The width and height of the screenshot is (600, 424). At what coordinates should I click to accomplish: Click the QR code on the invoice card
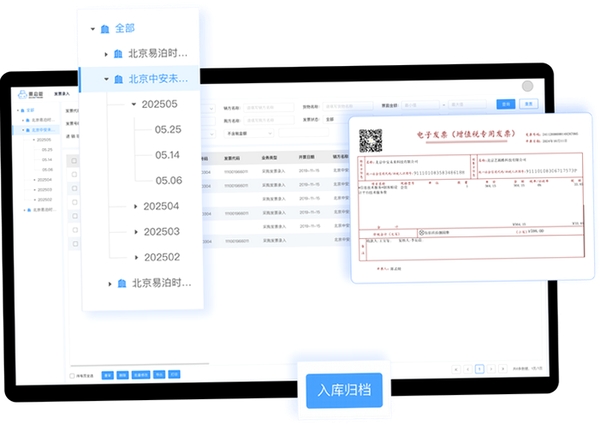pos(370,140)
